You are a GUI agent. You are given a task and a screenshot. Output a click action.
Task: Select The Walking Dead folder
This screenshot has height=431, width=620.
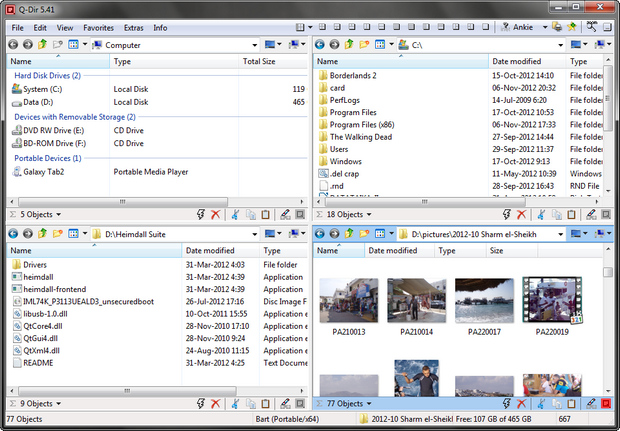click(355, 137)
